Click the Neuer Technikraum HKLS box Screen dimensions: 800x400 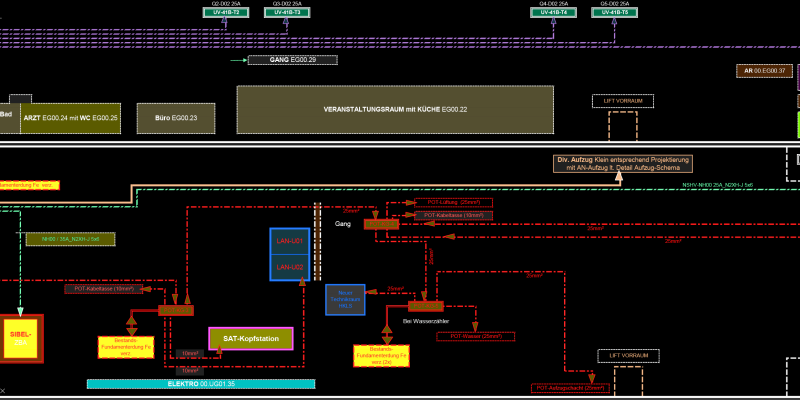pos(345,299)
